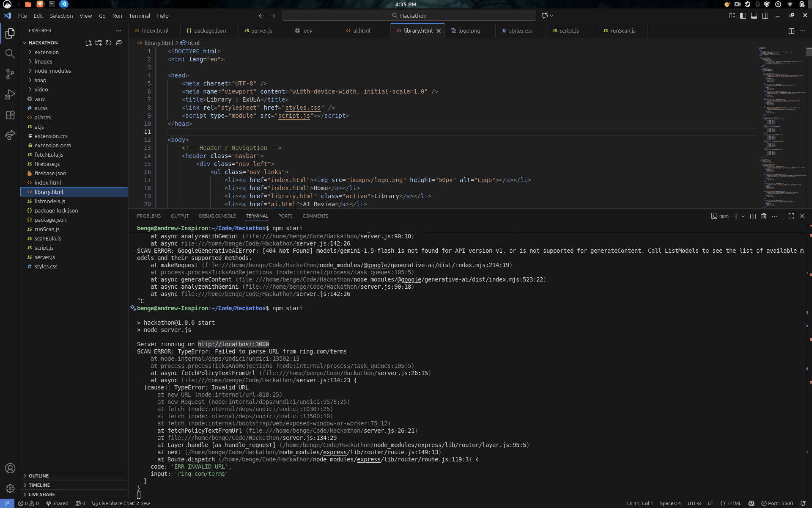Image resolution: width=812 pixels, height=508 pixels.
Task: Click the Hackathon command center search box
Action: point(409,16)
